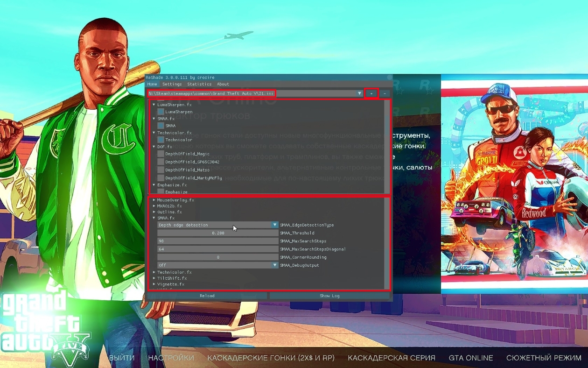This screenshot has width=588, height=368.
Task: Toggle the Technicolor technique checkbox
Action: (x=161, y=140)
